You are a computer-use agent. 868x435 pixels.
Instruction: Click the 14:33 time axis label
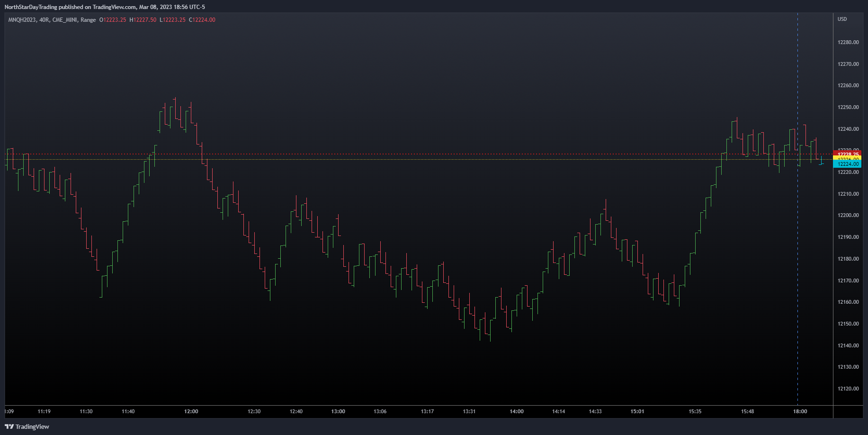pos(595,411)
